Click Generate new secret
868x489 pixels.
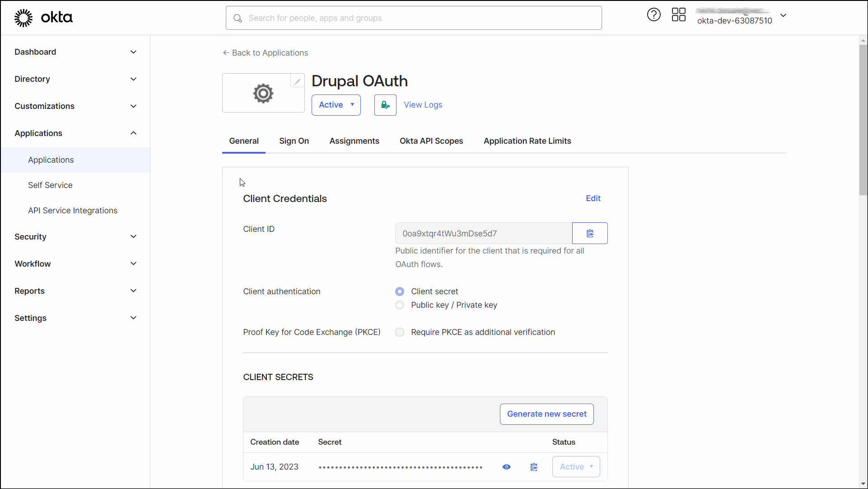(546, 414)
